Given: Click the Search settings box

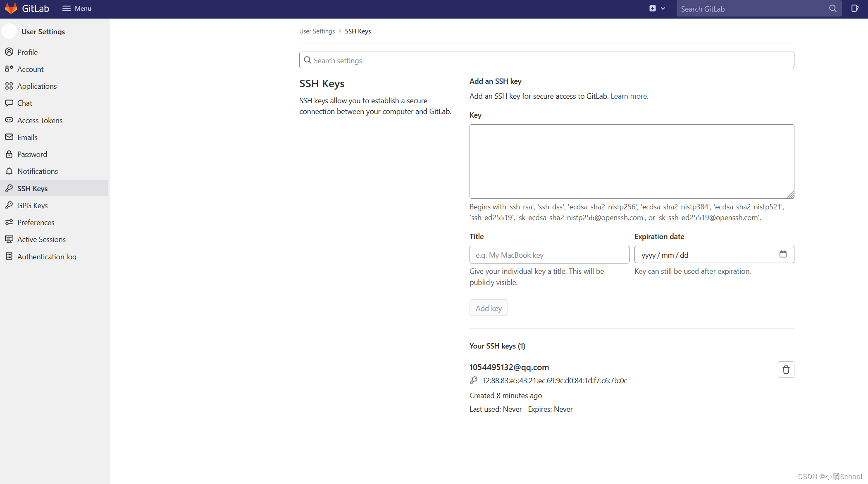Looking at the screenshot, I should 546,60.
